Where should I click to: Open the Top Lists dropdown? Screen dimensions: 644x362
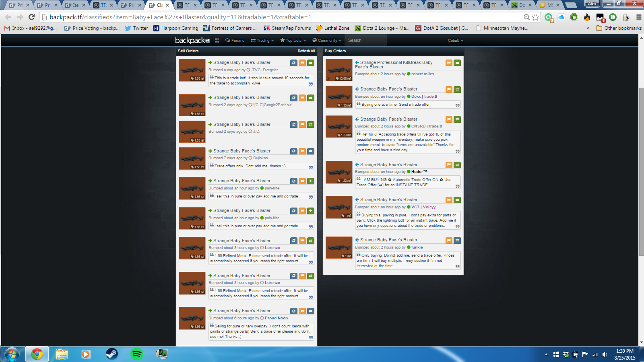pyautogui.click(x=293, y=41)
